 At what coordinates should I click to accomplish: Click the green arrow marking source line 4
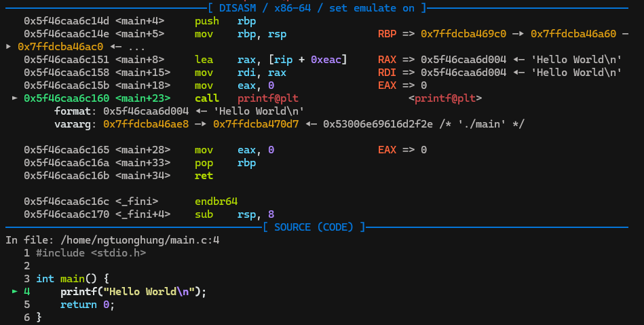pos(15,292)
